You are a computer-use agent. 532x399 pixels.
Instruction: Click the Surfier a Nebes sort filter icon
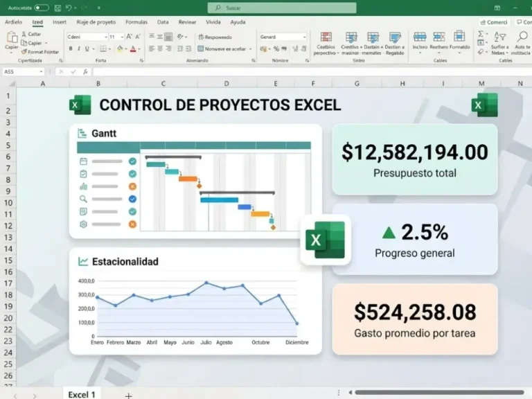[x=499, y=36]
